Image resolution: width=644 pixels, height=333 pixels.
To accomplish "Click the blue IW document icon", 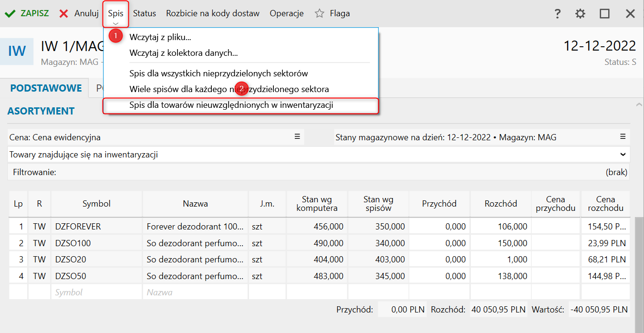I will (17, 52).
